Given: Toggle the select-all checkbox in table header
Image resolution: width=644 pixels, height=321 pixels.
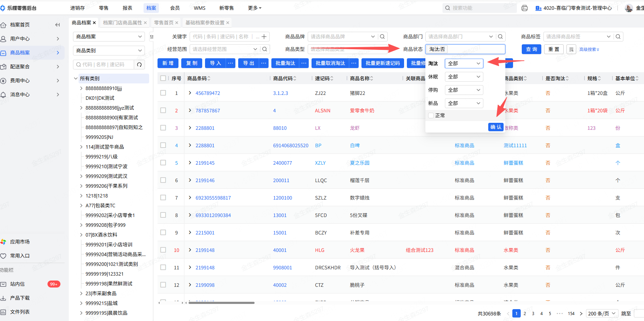Looking at the screenshot, I should coord(163,79).
